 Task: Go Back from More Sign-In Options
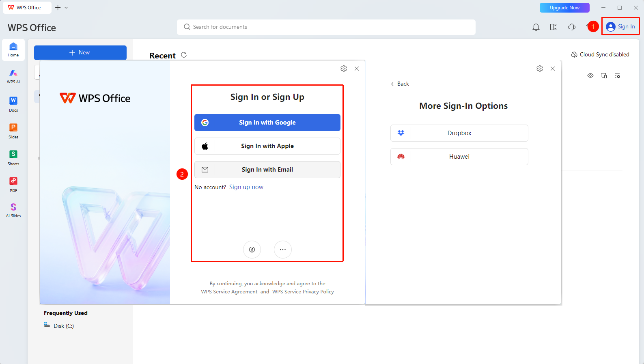pos(400,84)
